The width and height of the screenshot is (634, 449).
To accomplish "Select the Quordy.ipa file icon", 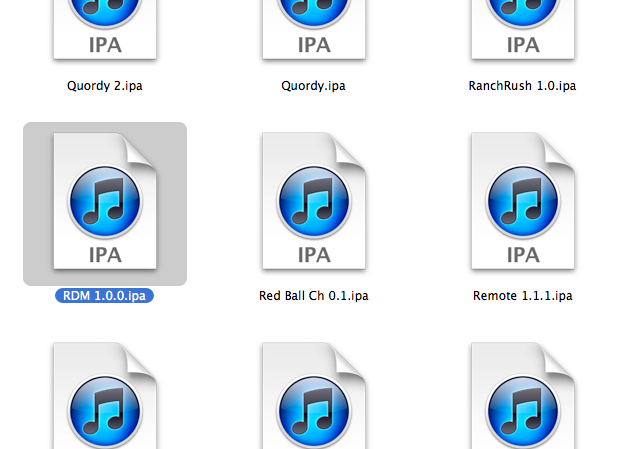I will [313, 25].
